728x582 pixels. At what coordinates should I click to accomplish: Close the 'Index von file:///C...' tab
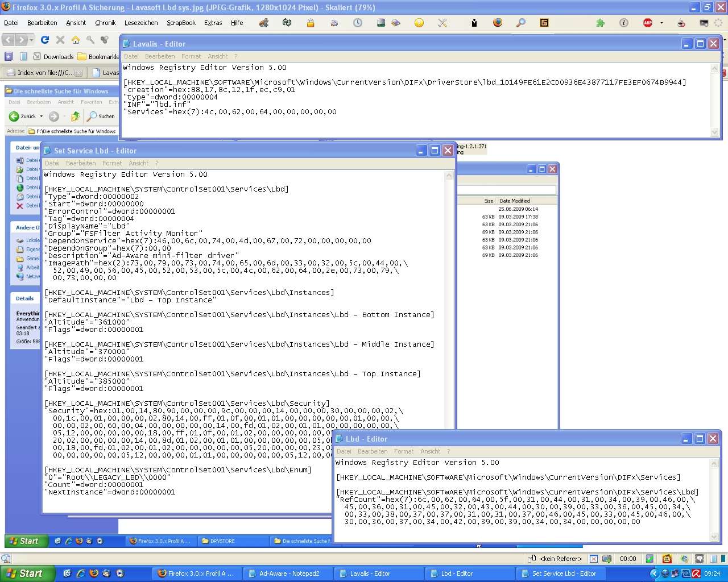click(x=79, y=73)
